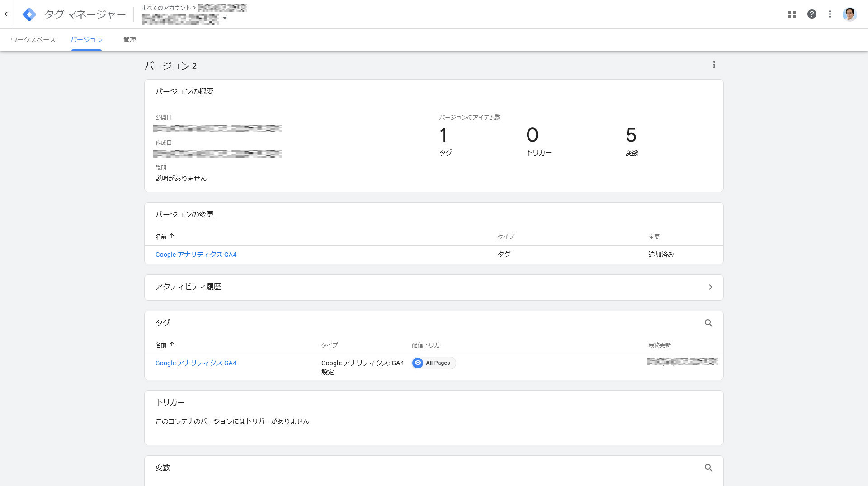Expand the アクティビティ履歴 chevron
This screenshot has width=868, height=486.
click(710, 287)
